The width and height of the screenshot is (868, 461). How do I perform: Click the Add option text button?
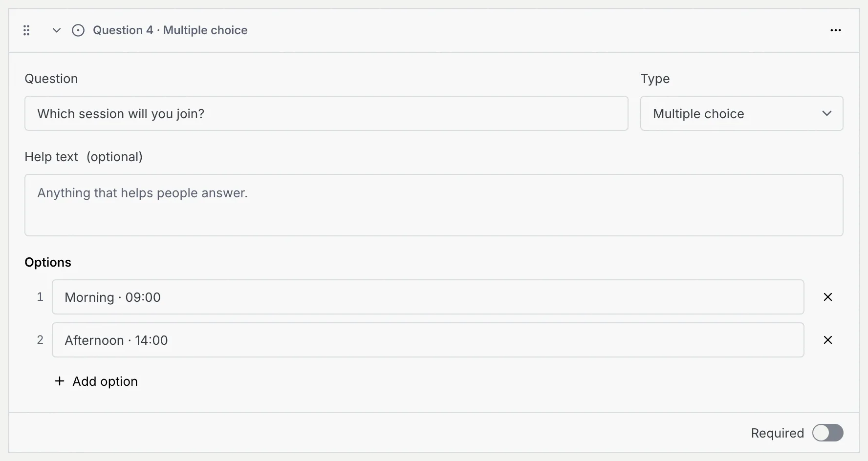tap(105, 381)
